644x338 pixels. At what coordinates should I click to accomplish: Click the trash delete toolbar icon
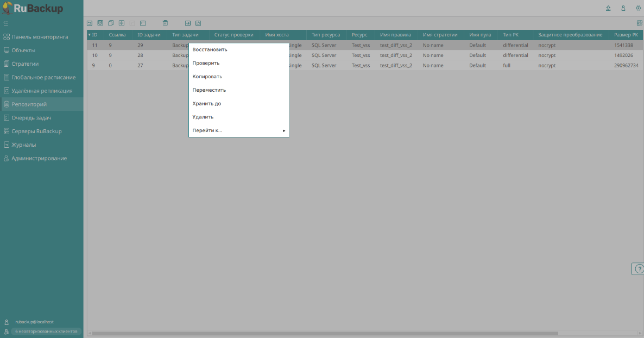pos(165,23)
